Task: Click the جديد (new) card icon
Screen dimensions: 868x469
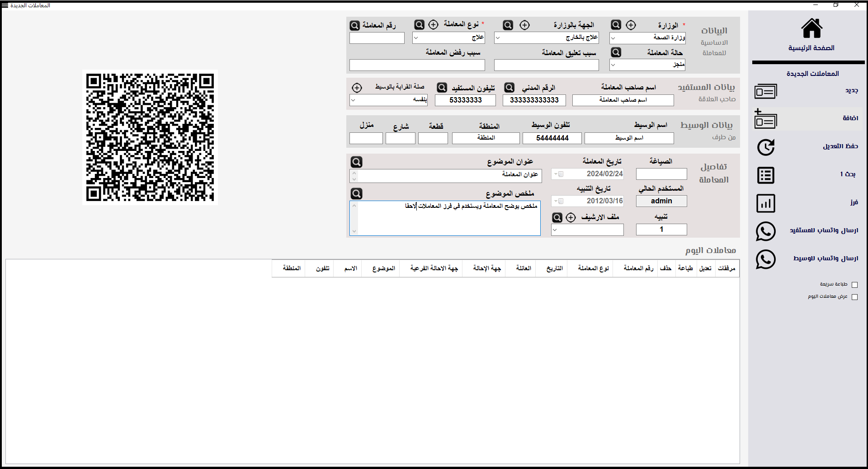Action: click(x=765, y=91)
